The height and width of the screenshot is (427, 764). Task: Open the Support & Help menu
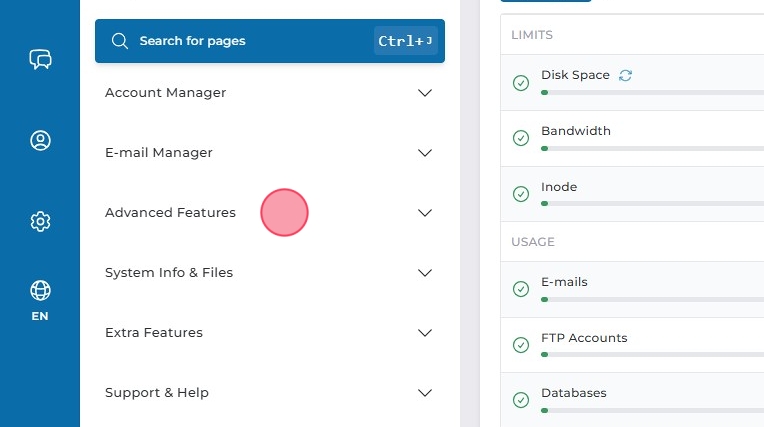tap(157, 393)
